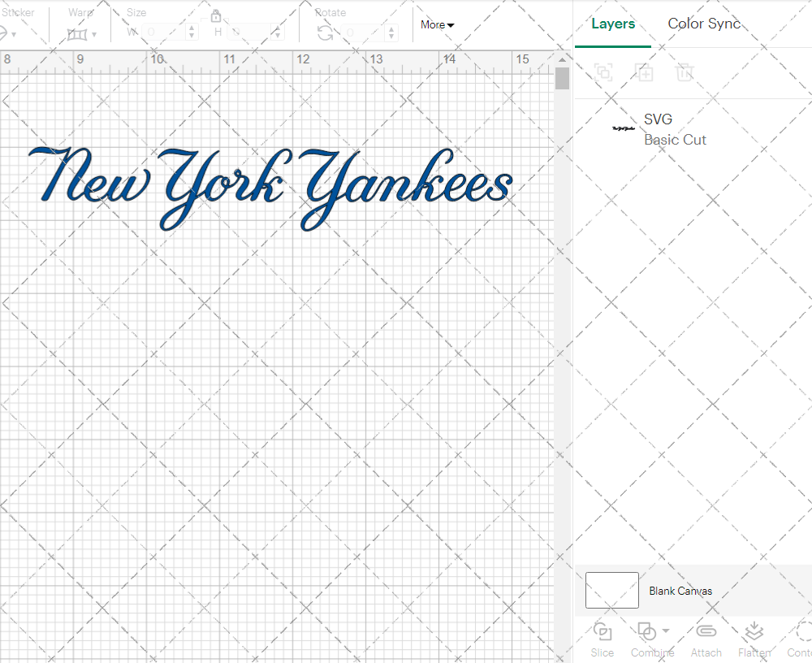
Task: Select the SVG Basic Cut layer
Action: pos(693,129)
